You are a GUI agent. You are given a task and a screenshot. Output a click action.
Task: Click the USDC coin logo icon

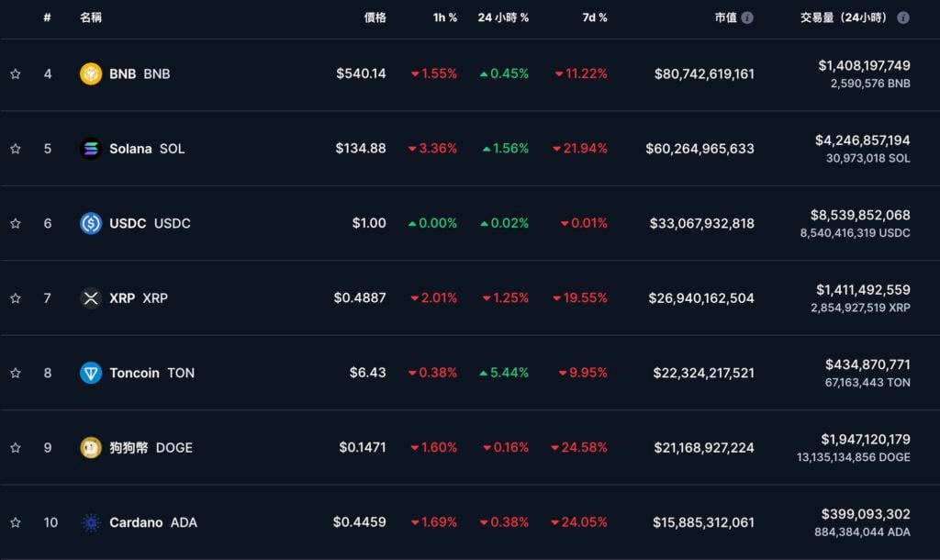pos(91,223)
